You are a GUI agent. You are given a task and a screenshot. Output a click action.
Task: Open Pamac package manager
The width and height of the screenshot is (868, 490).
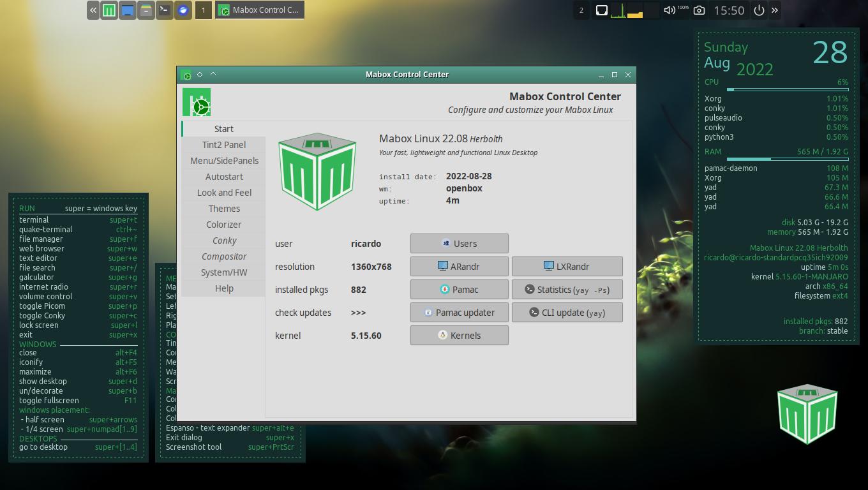point(460,290)
